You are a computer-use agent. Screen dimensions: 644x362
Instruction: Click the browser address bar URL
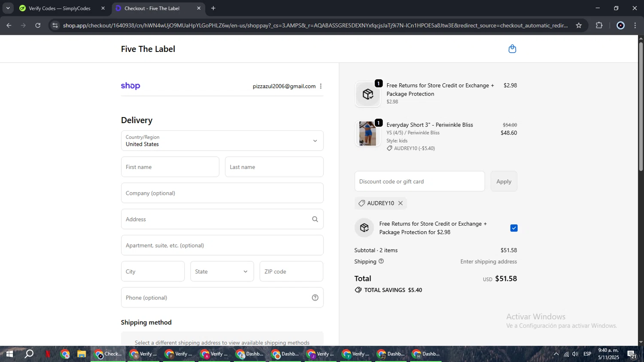pyautogui.click(x=315, y=26)
